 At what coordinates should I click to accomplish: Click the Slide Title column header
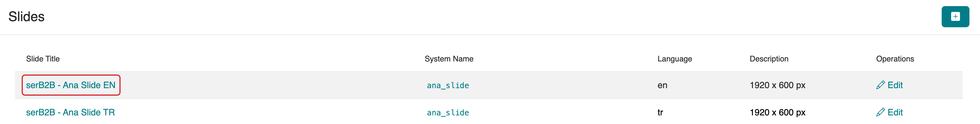pos(43,59)
